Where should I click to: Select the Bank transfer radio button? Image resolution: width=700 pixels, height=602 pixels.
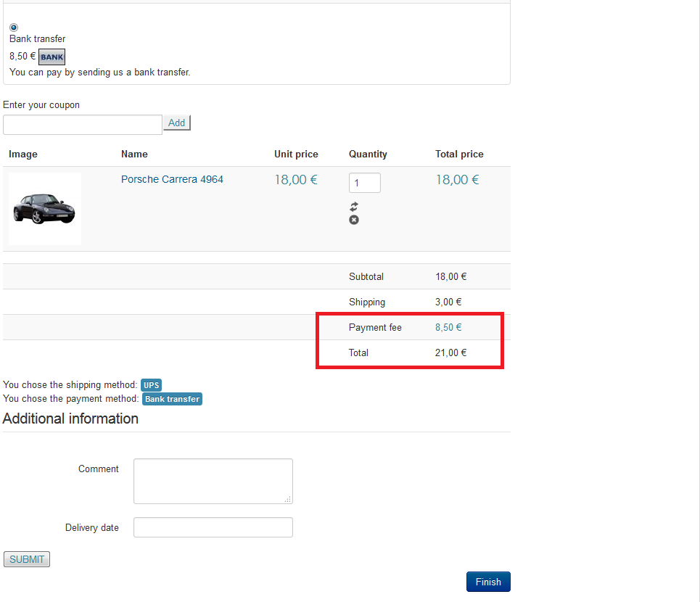coord(14,28)
